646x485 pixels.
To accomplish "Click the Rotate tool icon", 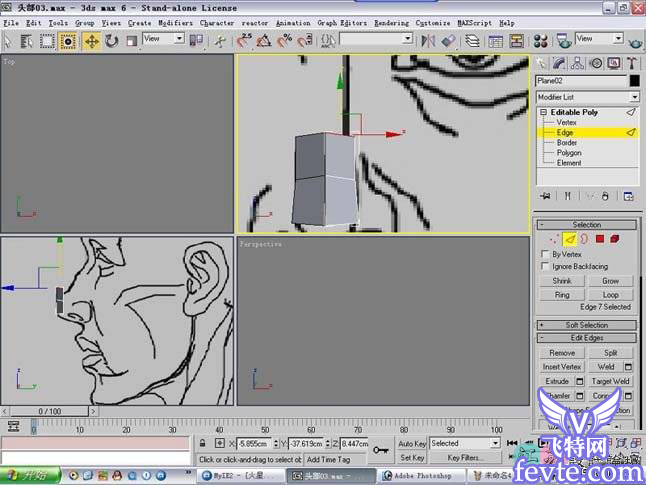I will click(112, 41).
